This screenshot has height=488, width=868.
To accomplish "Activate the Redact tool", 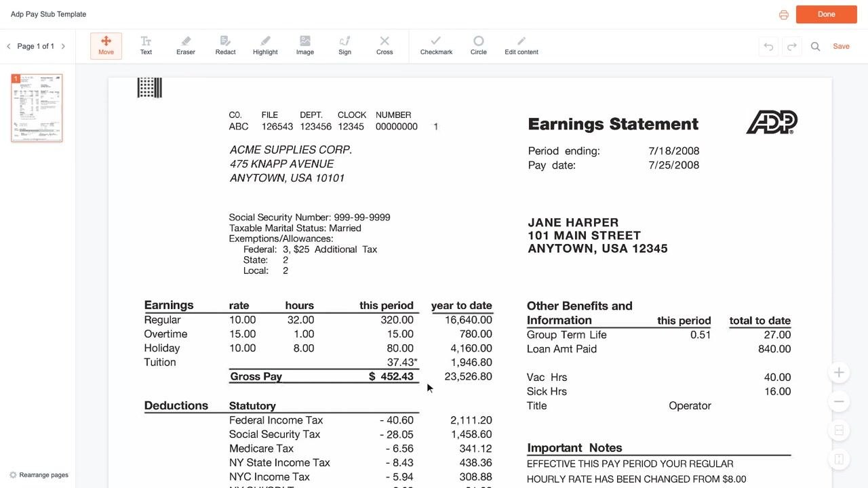I will (225, 45).
